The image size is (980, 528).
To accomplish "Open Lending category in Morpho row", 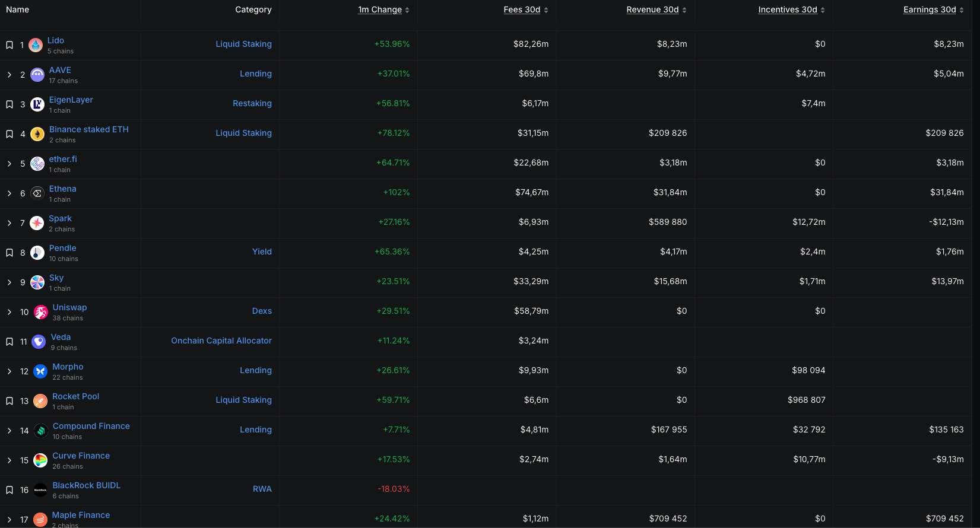I will [256, 370].
